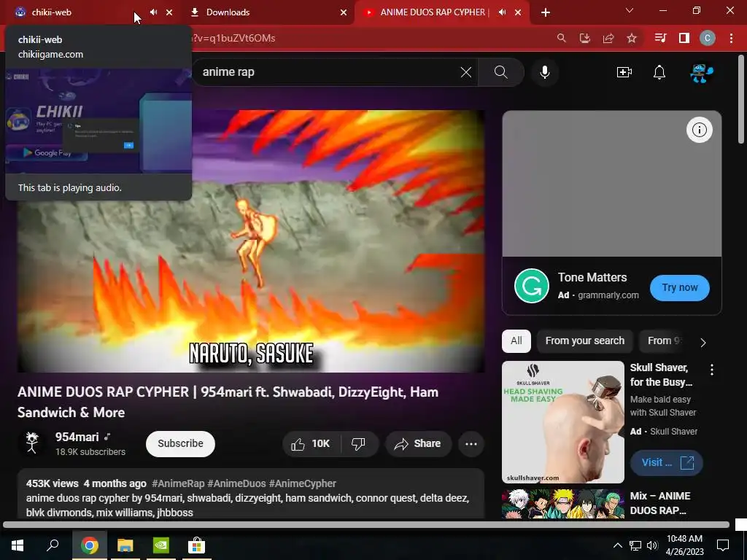The image size is (747, 560).
Task: Click the install app icon in address bar
Action: point(585,38)
